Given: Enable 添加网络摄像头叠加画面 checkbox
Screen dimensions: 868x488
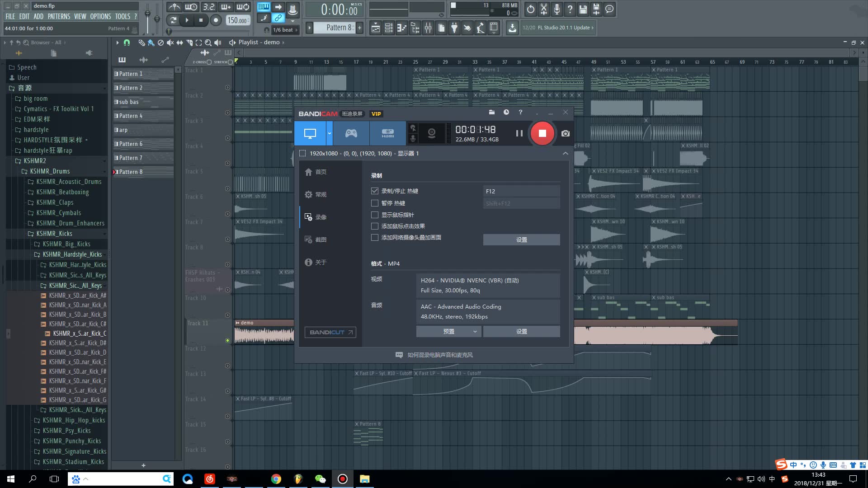Looking at the screenshot, I should 375,237.
